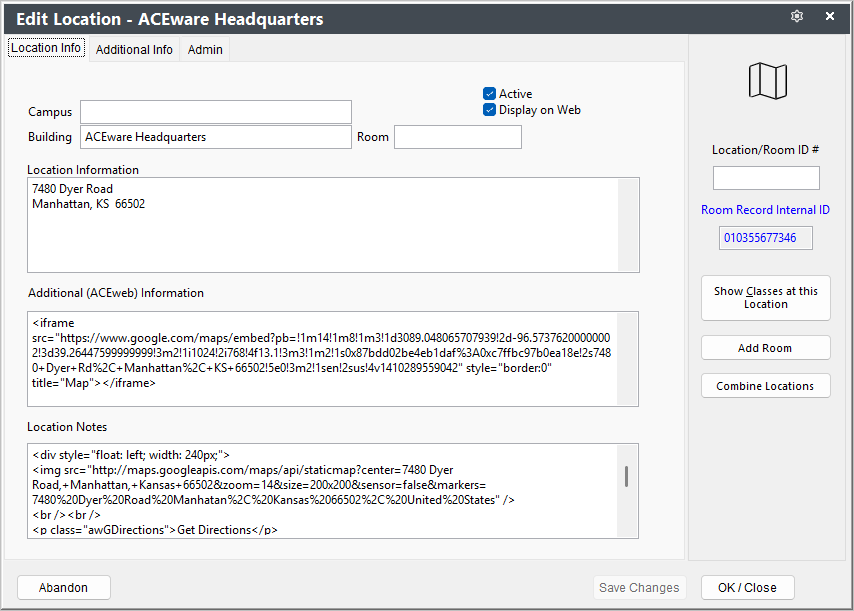The height and width of the screenshot is (611, 854).
Task: Click the Room Record Internal ID link
Action: (765, 210)
